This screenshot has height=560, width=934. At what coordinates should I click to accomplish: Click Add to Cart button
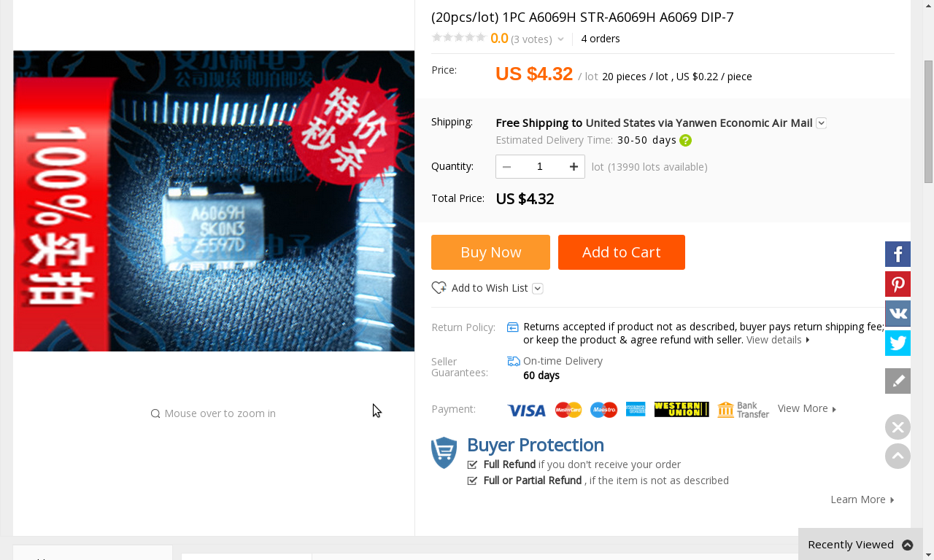pos(621,252)
